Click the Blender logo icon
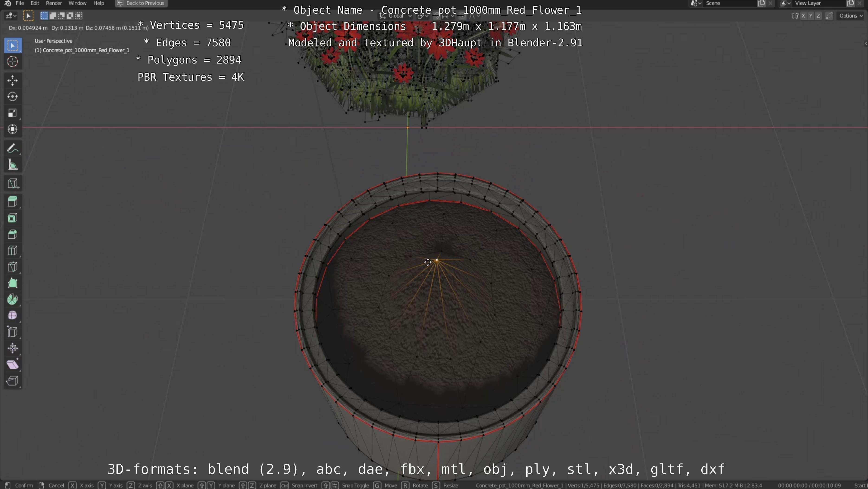The height and width of the screenshot is (489, 868). pos(7,3)
